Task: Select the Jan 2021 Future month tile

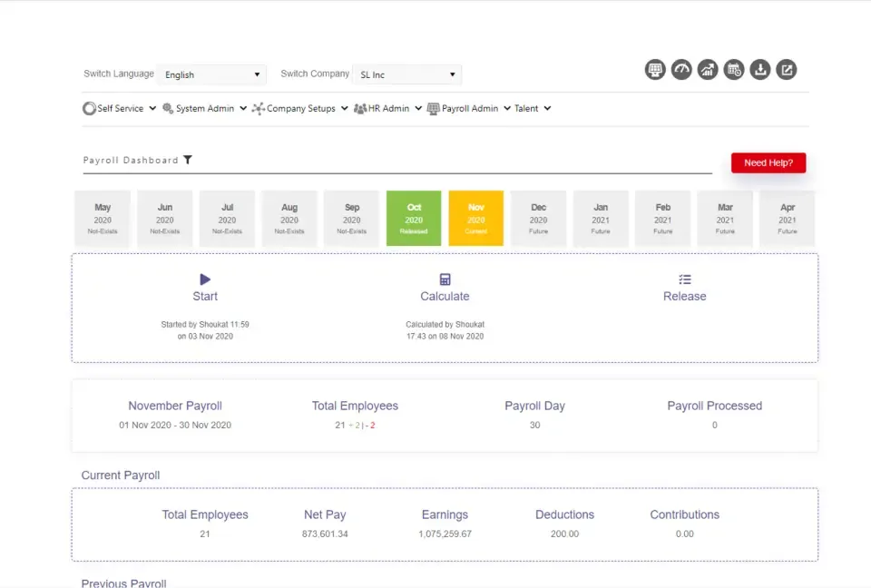Action: coord(601,219)
